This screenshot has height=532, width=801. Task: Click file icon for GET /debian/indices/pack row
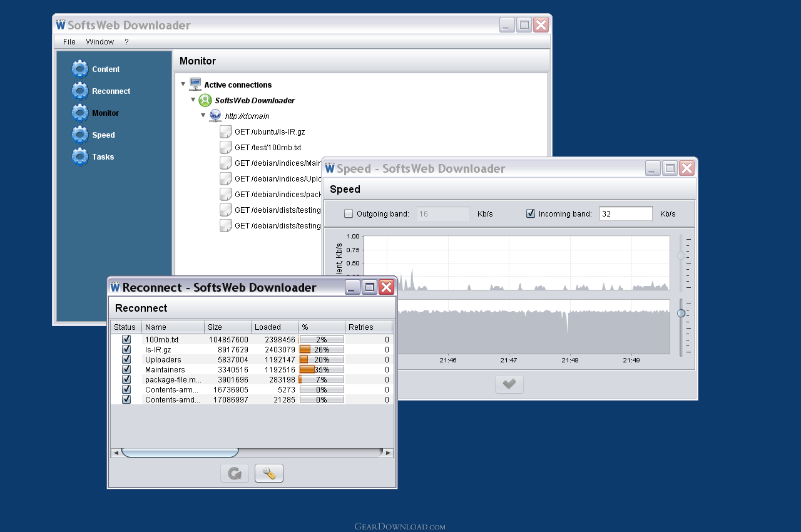tap(226, 194)
